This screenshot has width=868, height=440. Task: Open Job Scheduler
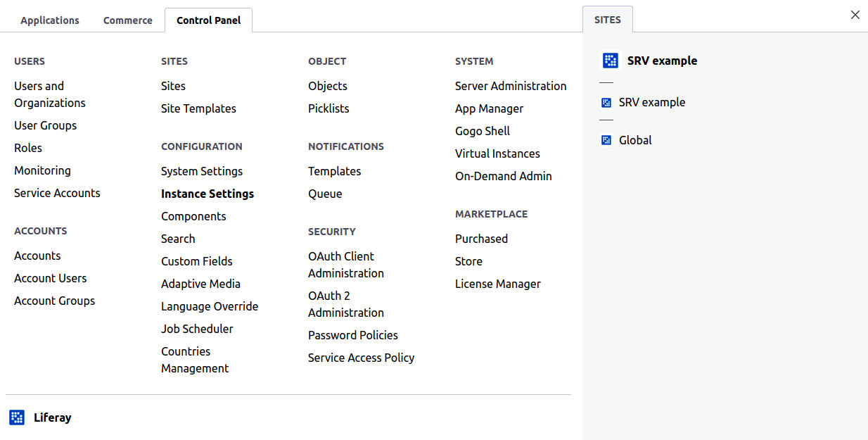(x=197, y=329)
